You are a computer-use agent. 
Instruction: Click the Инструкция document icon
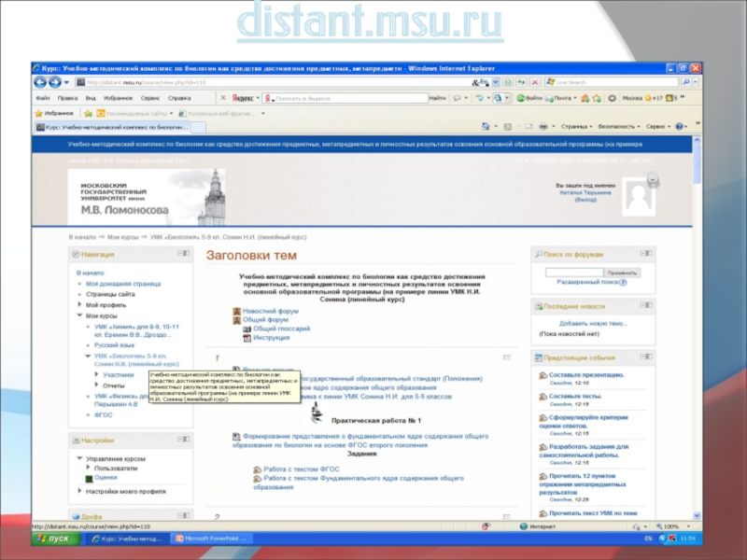coord(247,338)
